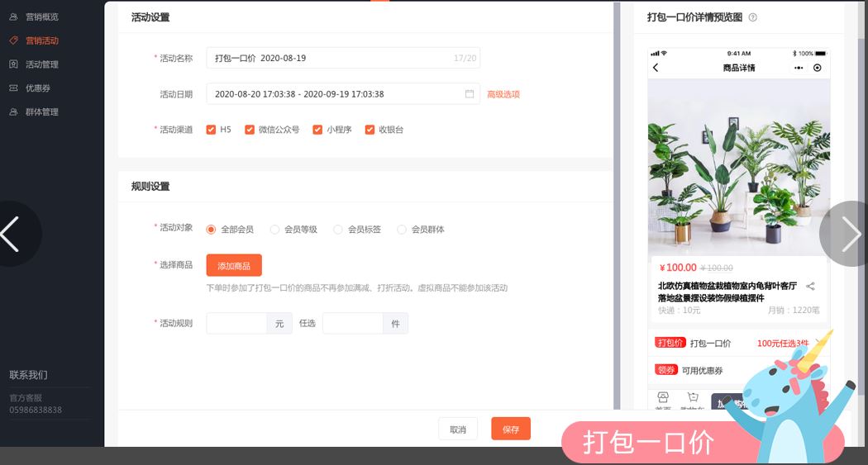Screen dimensions: 868x465
Task: Click the 营销概览 sidebar icon
Action: pos(13,17)
